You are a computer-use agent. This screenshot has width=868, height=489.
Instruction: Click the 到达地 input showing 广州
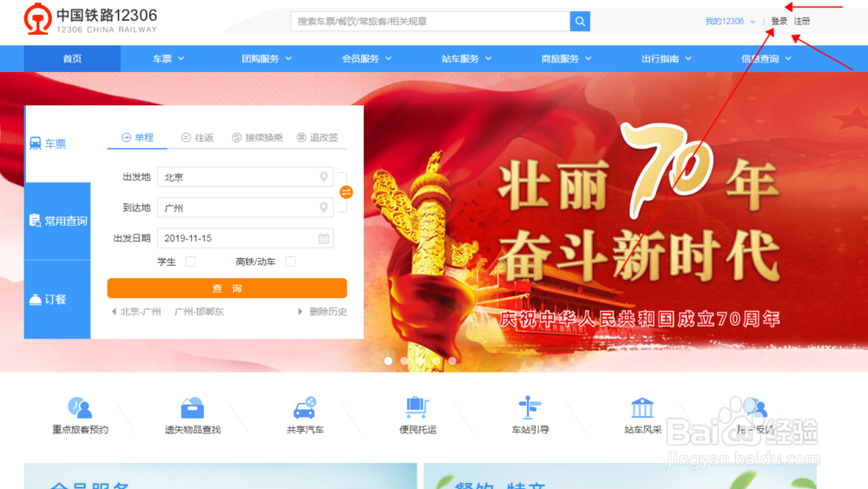tap(246, 208)
